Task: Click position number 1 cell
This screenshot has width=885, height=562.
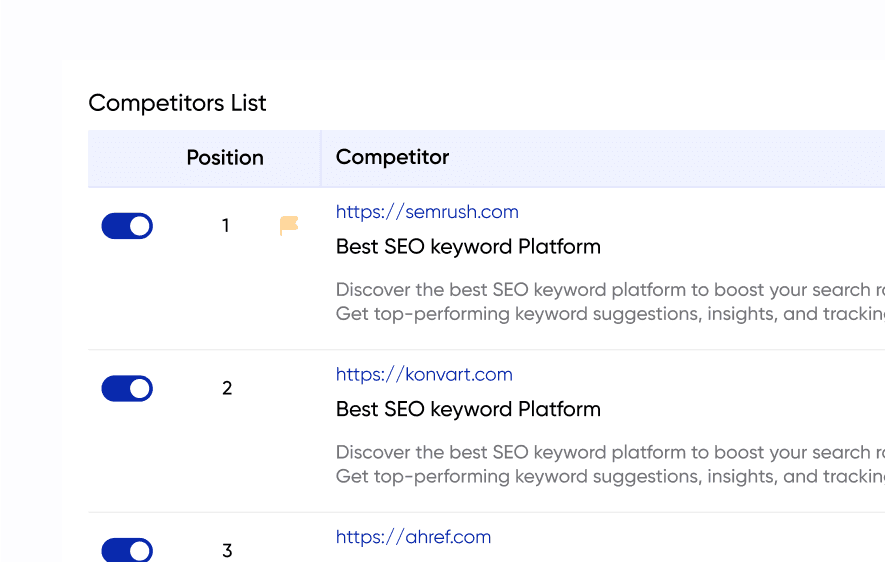Action: click(226, 226)
